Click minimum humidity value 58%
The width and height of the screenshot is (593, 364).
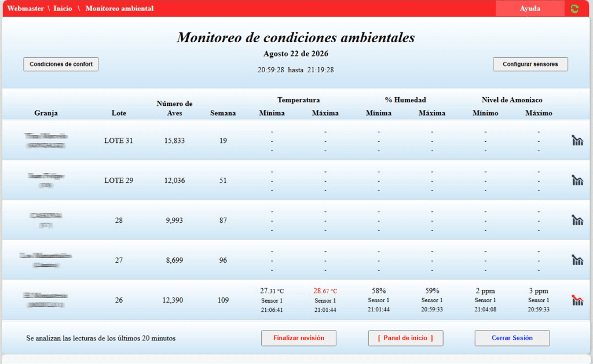click(x=379, y=291)
